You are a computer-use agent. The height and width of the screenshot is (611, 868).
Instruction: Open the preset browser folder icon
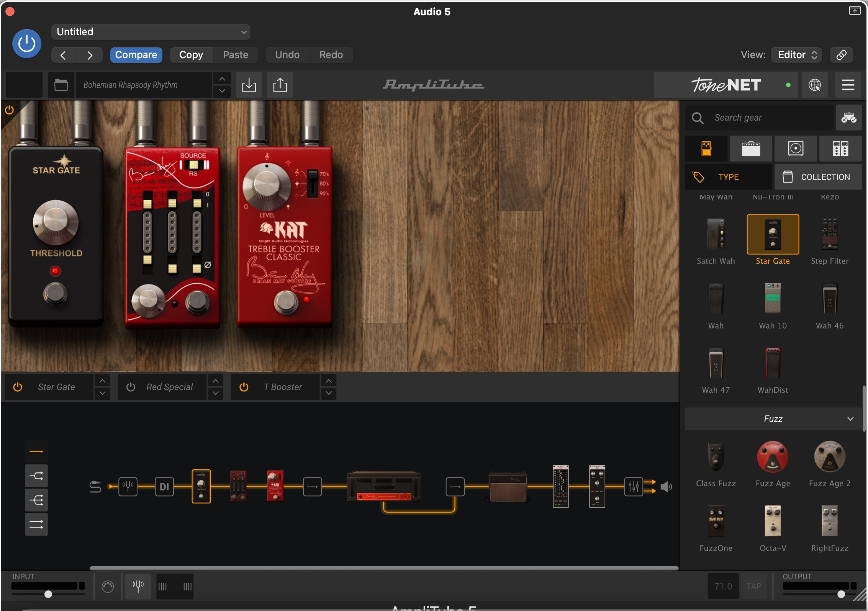61,85
